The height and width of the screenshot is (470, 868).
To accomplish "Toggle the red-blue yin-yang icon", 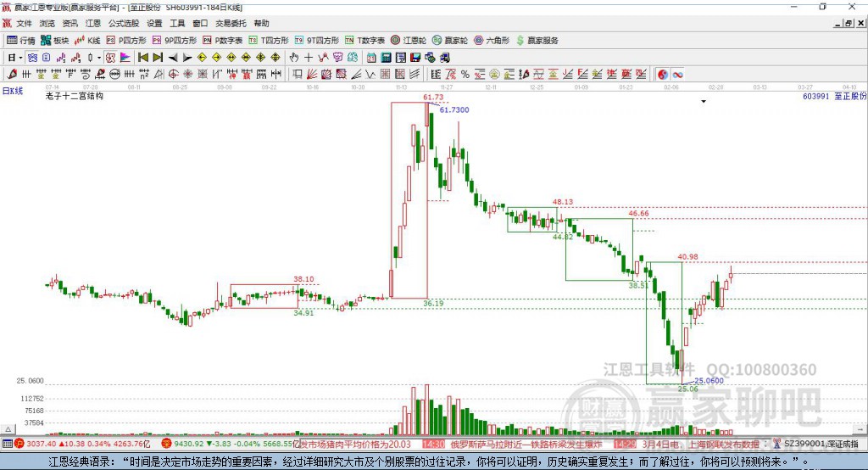I will pos(663,75).
